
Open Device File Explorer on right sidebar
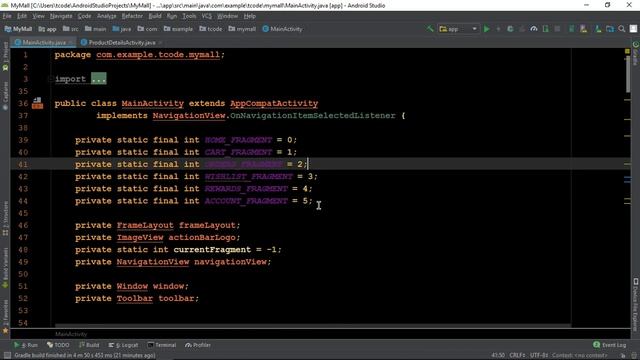click(x=636, y=304)
